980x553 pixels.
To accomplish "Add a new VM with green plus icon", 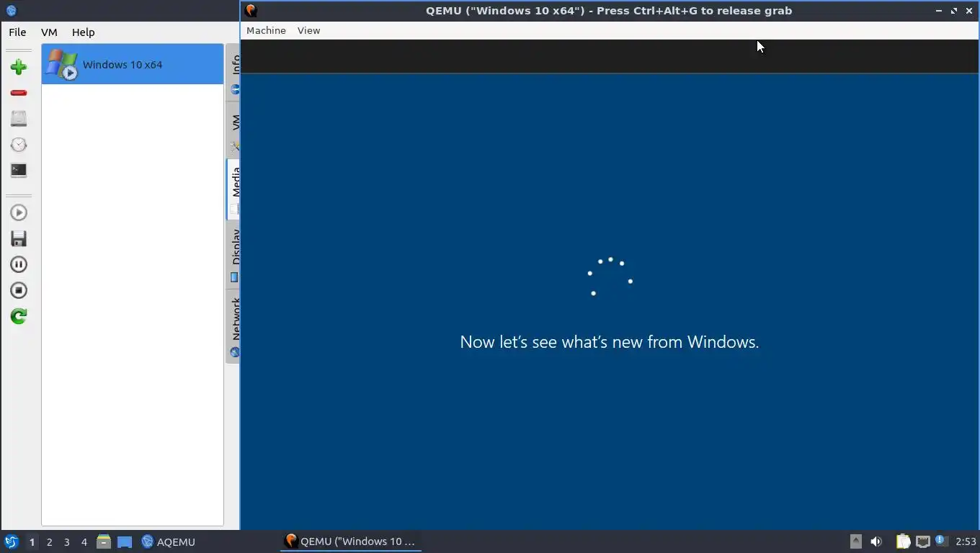I will (19, 67).
